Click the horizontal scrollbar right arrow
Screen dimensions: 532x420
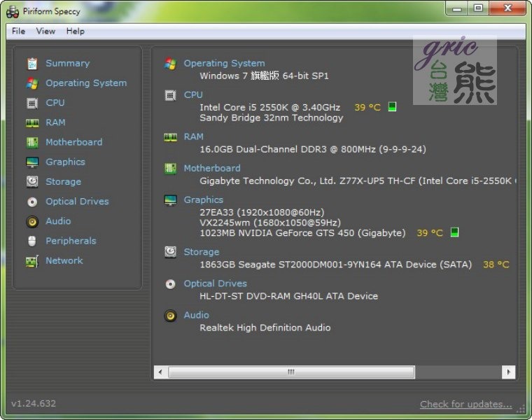click(509, 372)
